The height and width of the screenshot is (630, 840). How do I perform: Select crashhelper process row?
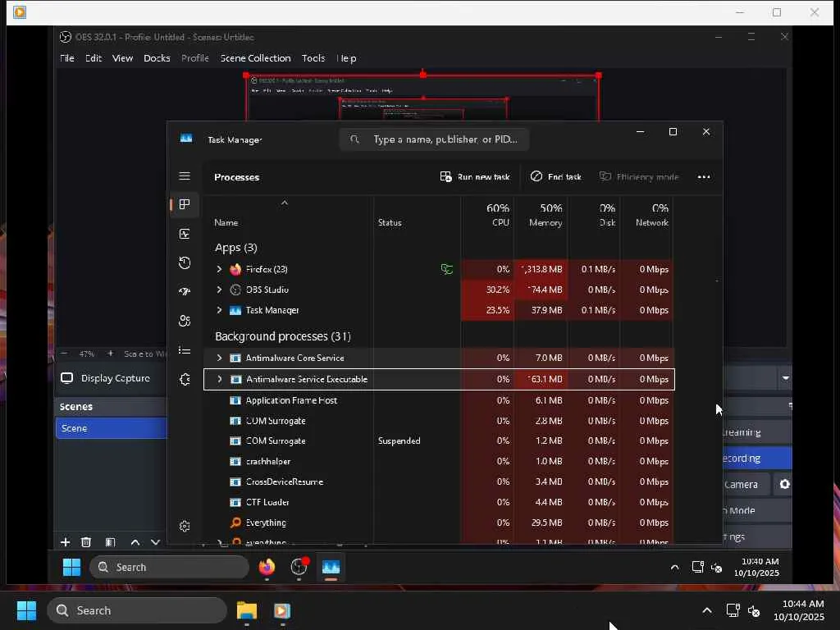(x=439, y=461)
